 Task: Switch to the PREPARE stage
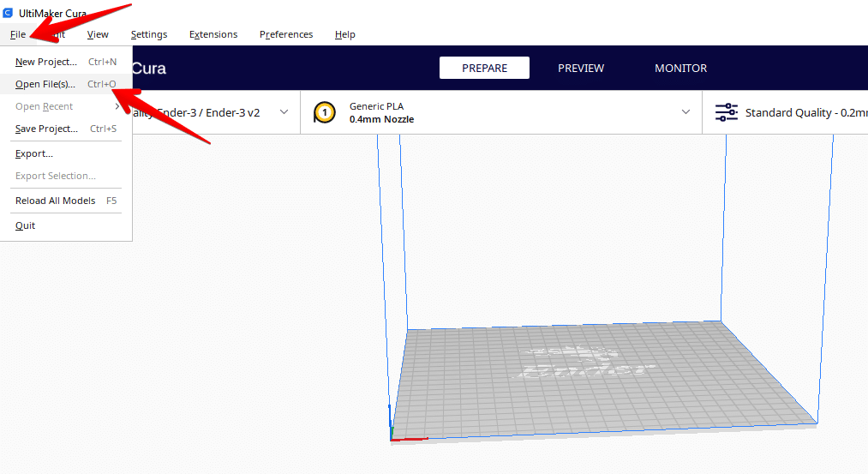pyautogui.click(x=484, y=68)
